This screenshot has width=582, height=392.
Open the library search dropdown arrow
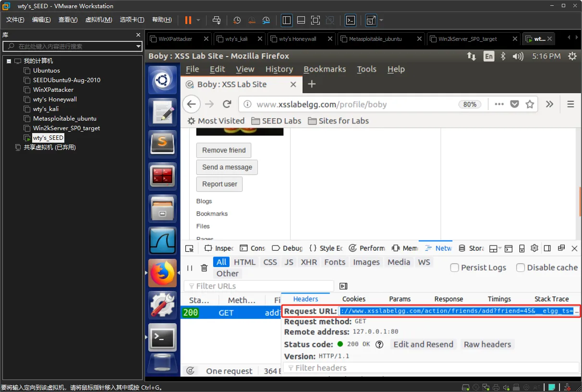(139, 46)
